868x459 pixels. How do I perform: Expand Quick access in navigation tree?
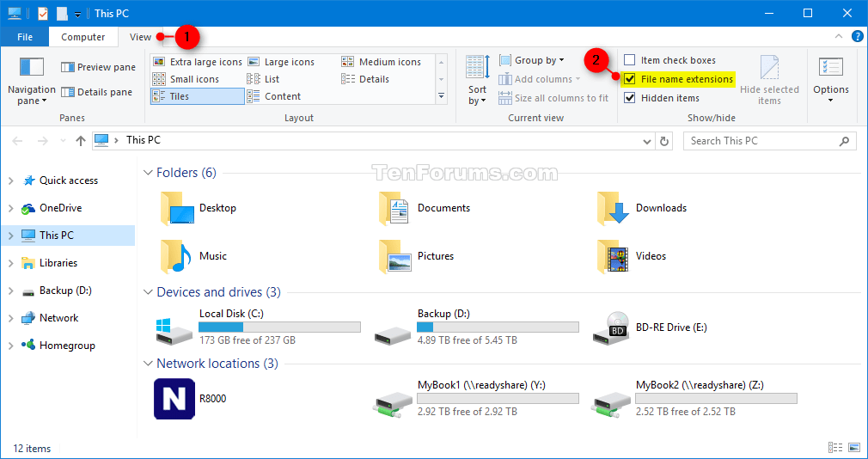click(11, 181)
